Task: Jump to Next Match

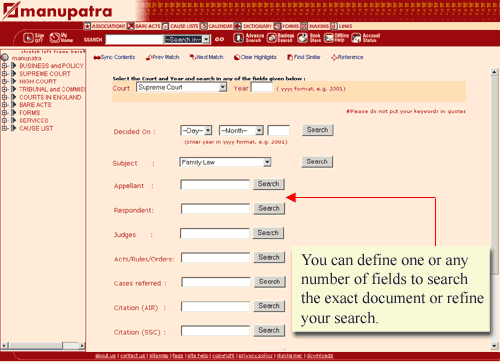Action: pyautogui.click(x=206, y=57)
